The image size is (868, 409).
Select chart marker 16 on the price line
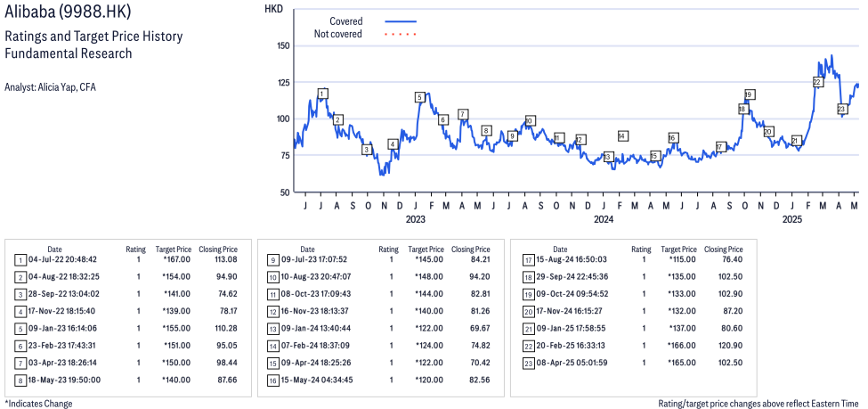pos(673,138)
